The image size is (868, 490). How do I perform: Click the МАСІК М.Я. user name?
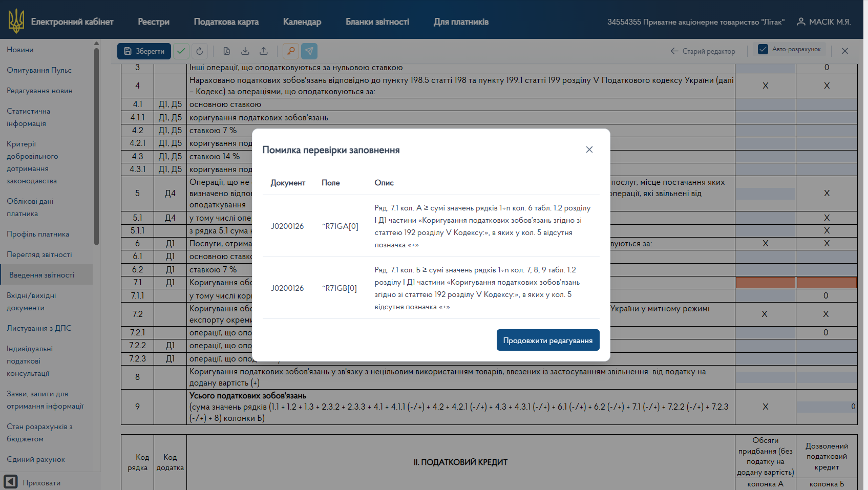point(830,22)
